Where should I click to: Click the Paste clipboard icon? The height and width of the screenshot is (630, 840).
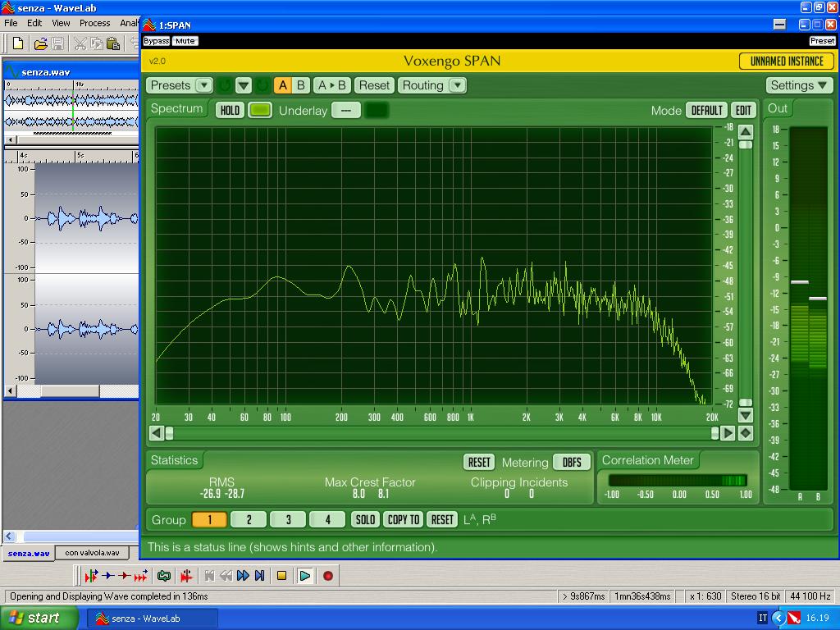point(113,43)
